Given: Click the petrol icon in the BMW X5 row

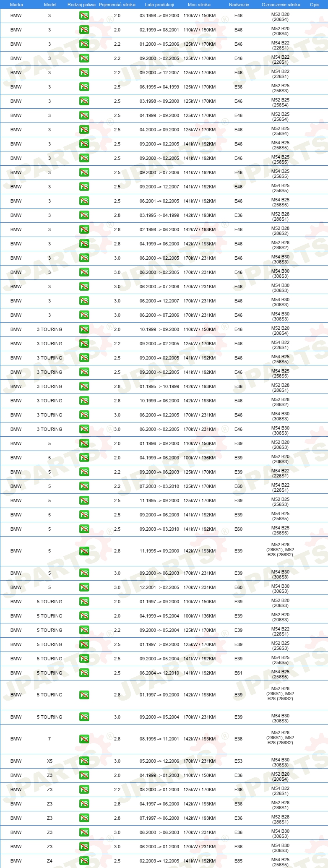Looking at the screenshot, I should pos(84,761).
